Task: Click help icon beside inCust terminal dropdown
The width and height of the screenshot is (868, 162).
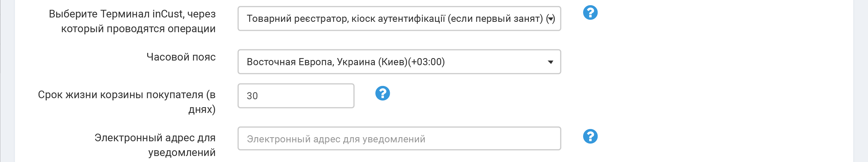Action: (x=590, y=13)
